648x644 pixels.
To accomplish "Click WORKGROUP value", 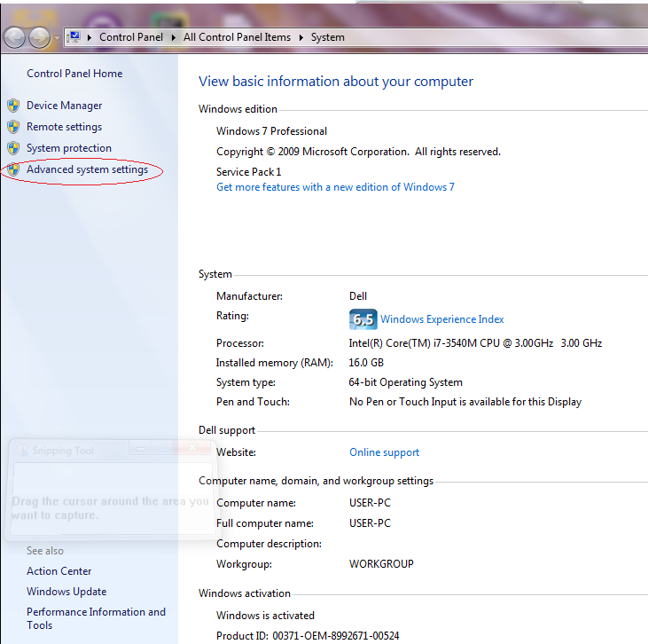I will point(381,564).
